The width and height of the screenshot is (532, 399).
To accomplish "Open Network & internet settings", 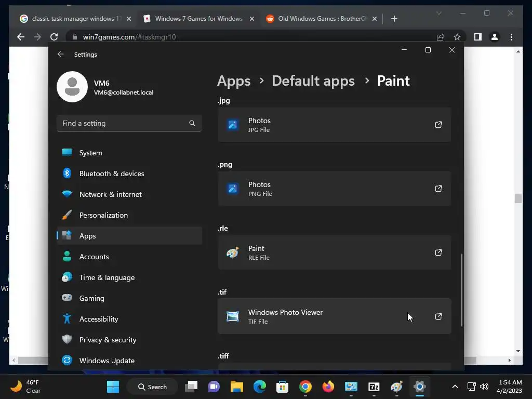I will coord(129,194).
